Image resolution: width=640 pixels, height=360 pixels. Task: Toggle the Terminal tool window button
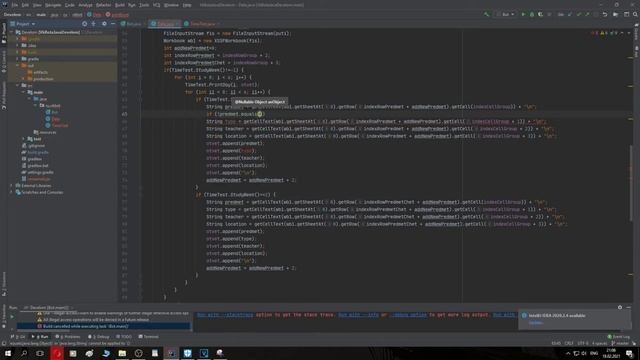coord(149,337)
